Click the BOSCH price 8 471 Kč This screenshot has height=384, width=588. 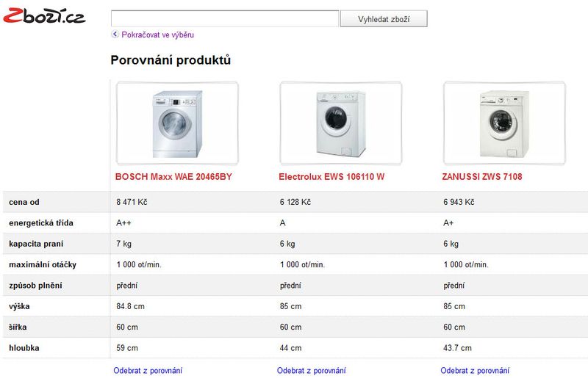click(132, 202)
